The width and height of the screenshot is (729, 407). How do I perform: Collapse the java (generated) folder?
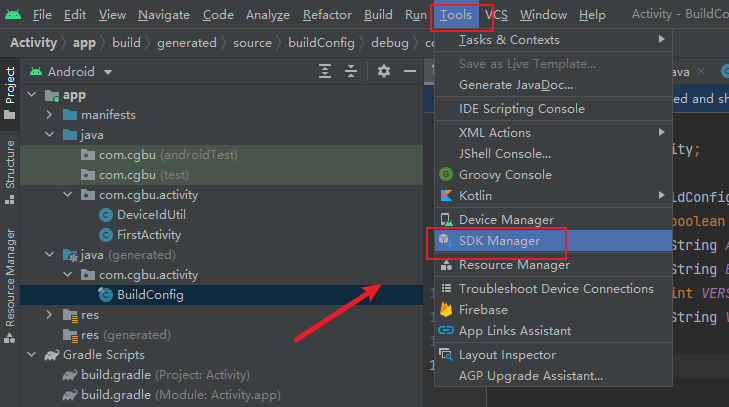coord(49,255)
